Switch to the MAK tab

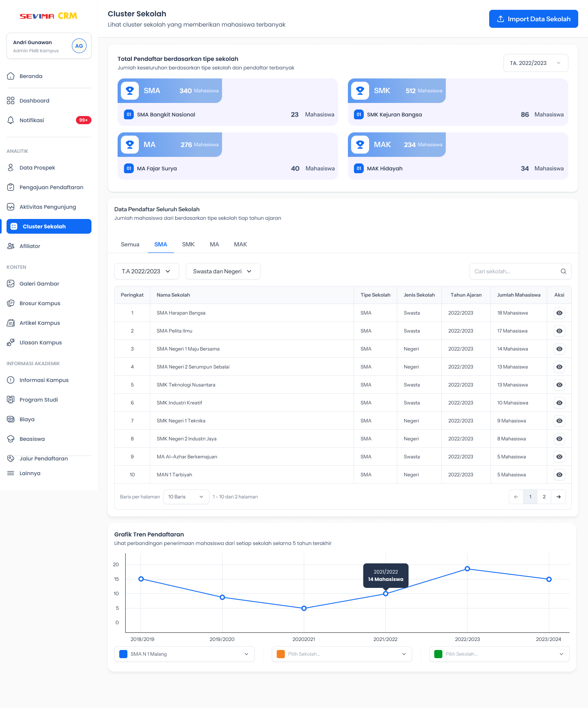point(241,244)
